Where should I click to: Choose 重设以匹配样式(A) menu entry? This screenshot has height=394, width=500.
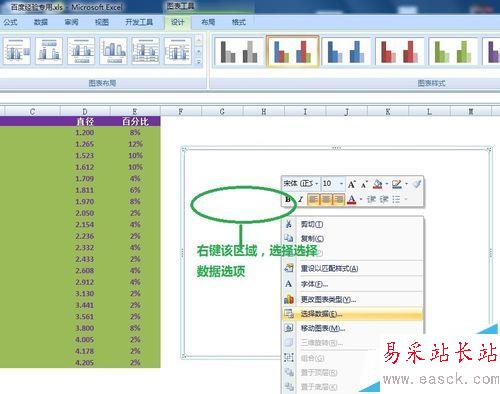[352, 268]
